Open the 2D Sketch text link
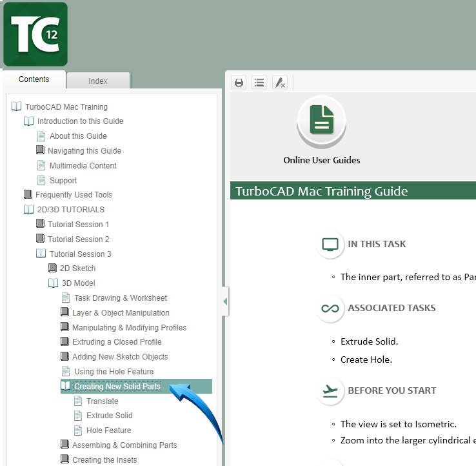The height and width of the screenshot is (466, 476). coord(77,268)
